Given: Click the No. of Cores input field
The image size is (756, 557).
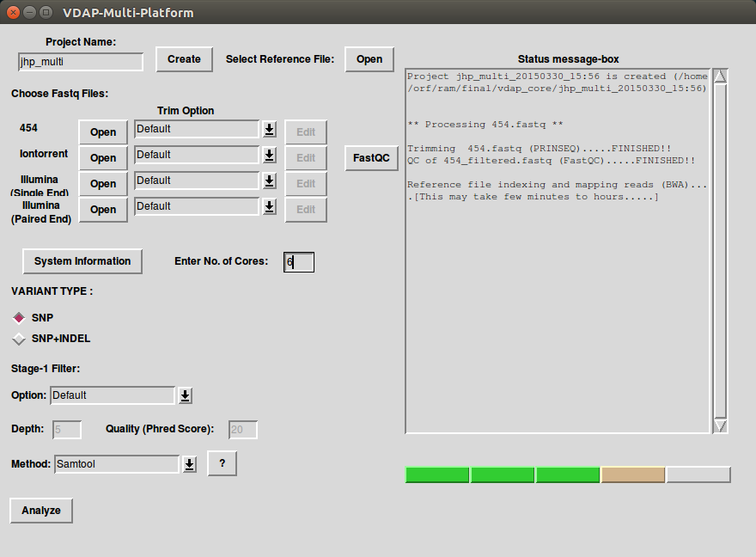Looking at the screenshot, I should coord(298,261).
